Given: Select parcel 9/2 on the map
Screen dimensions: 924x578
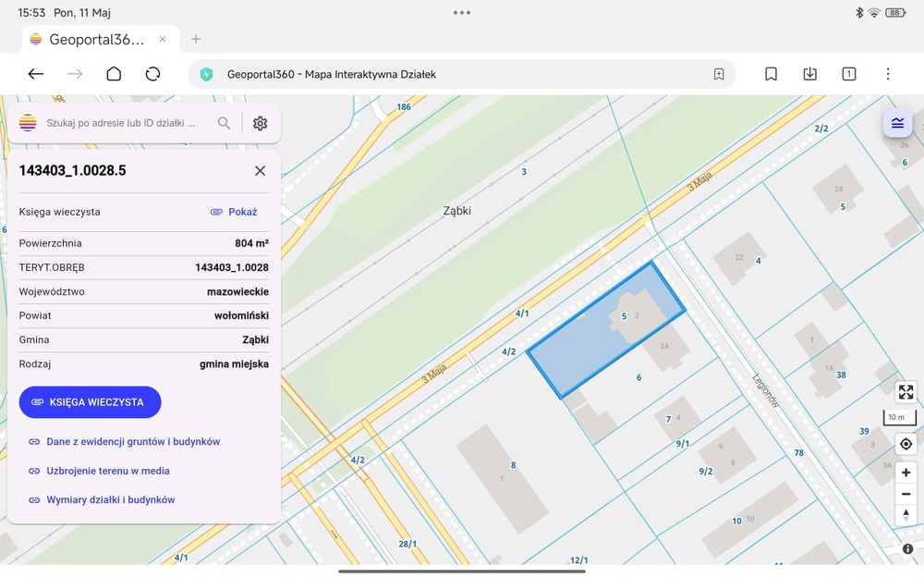Looking at the screenshot, I should click(x=705, y=472).
